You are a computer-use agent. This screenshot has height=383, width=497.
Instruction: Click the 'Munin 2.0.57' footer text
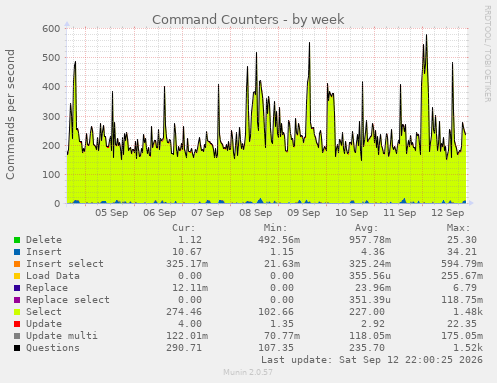click(248, 372)
